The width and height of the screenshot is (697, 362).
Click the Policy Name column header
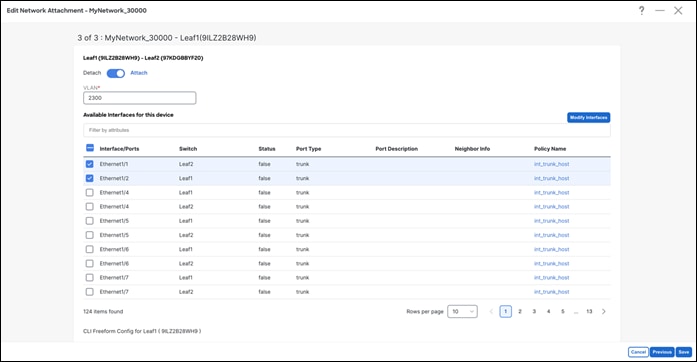point(550,149)
